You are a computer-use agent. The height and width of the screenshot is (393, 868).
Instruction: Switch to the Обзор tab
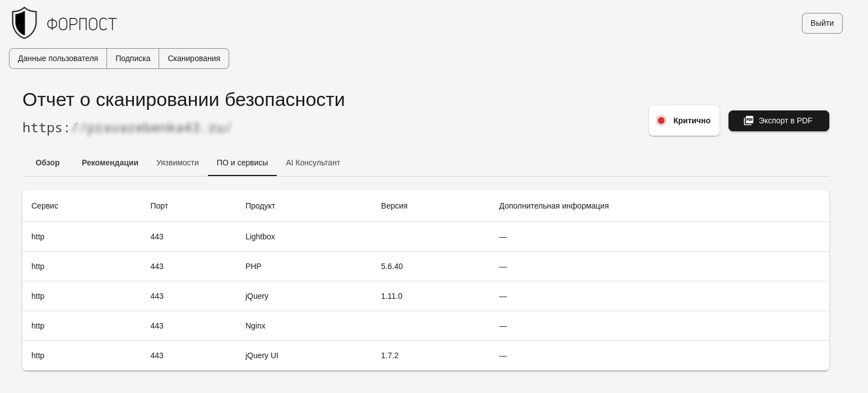48,163
